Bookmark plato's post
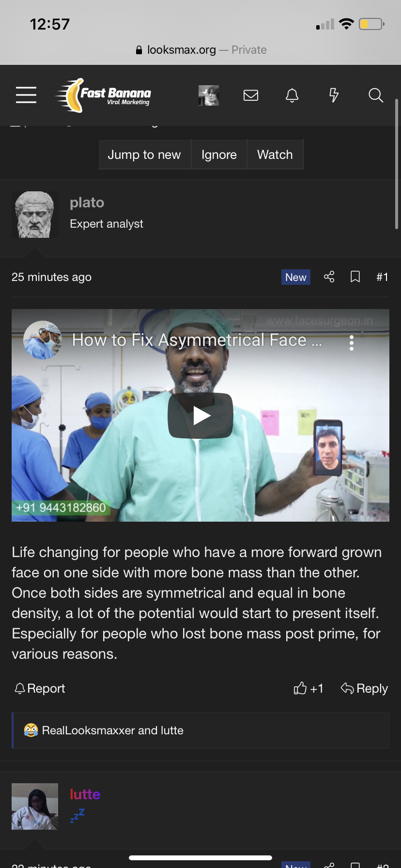Screen dimensions: 401x868 (x=355, y=277)
